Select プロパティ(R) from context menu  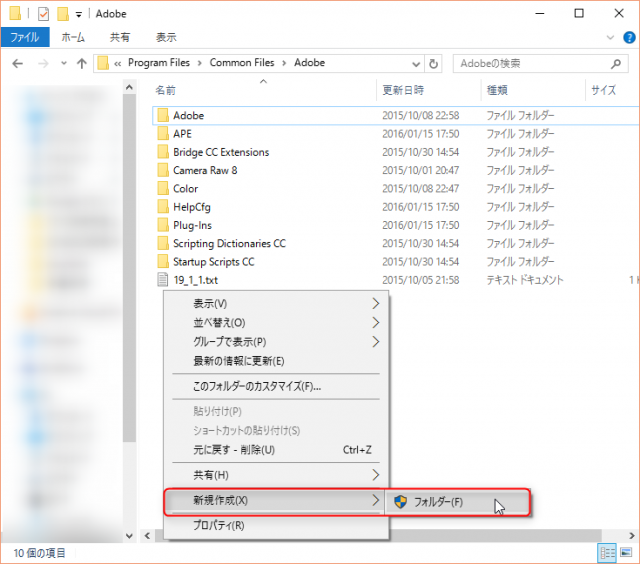(218, 525)
